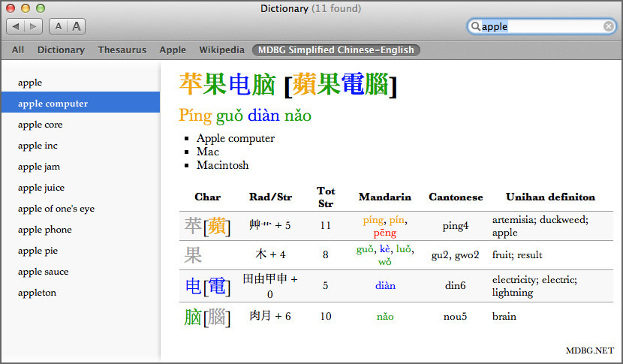Click the 'Mac' definition bullet
This screenshot has width=623, height=364.
click(x=208, y=152)
